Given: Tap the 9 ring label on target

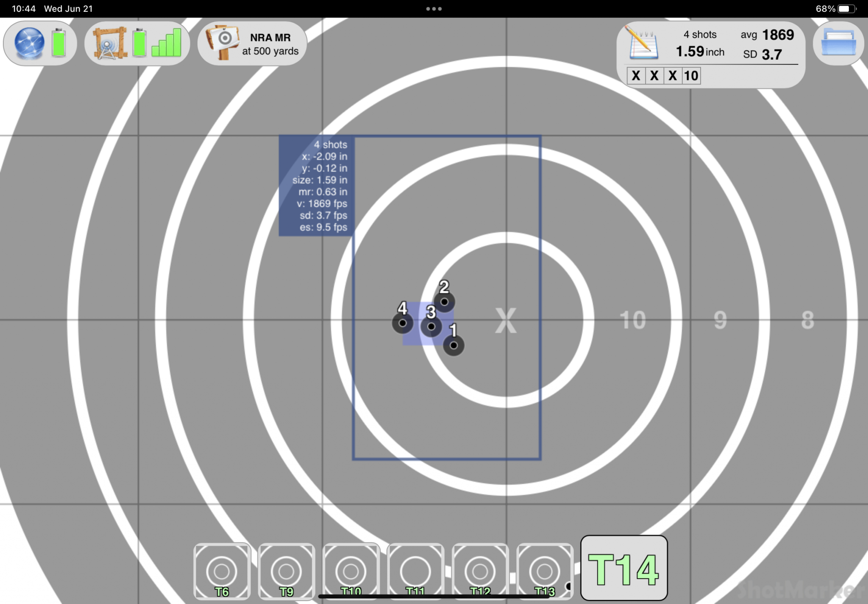Looking at the screenshot, I should click(x=720, y=320).
